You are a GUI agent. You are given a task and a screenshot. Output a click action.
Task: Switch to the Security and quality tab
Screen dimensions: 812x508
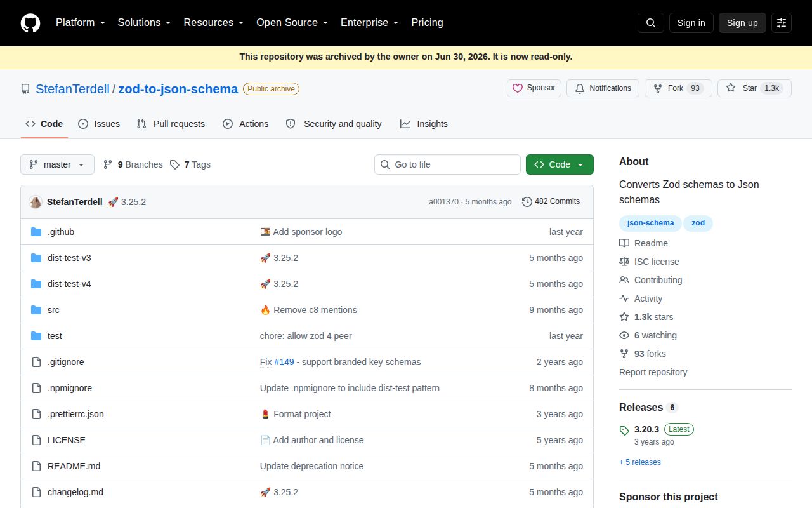334,124
